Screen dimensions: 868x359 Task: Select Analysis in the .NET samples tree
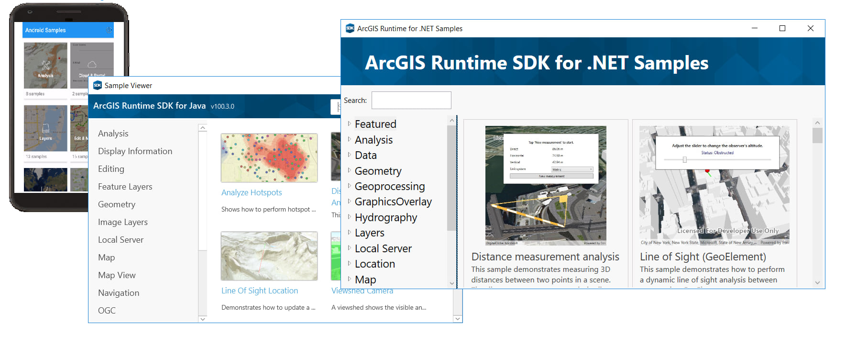374,140
